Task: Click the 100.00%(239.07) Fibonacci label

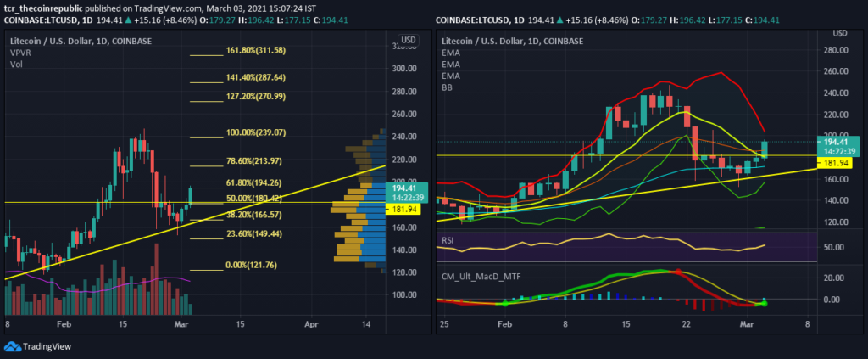Action: tap(255, 133)
